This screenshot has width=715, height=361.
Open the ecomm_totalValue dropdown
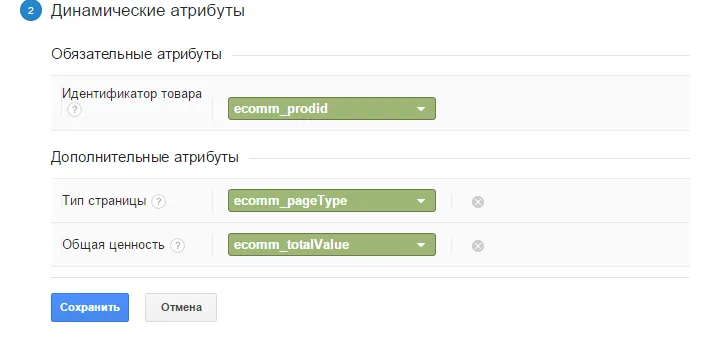click(332, 245)
